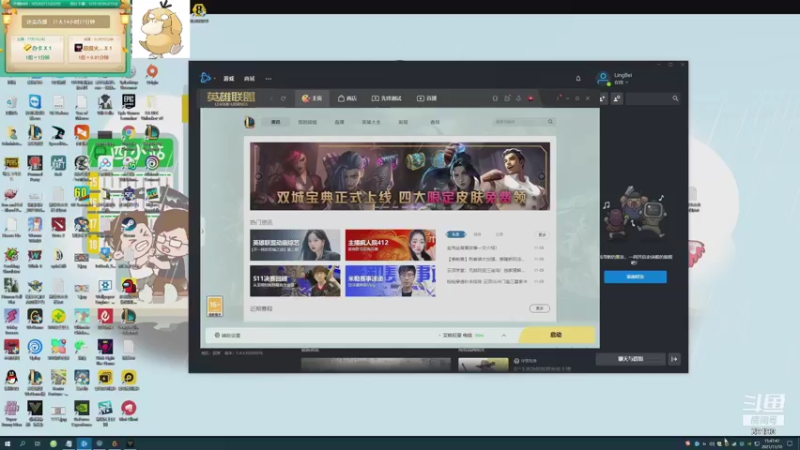Image resolution: width=800 pixels, height=450 pixels.
Task: Open 辅助设置 assist settings
Action: pyautogui.click(x=228, y=335)
